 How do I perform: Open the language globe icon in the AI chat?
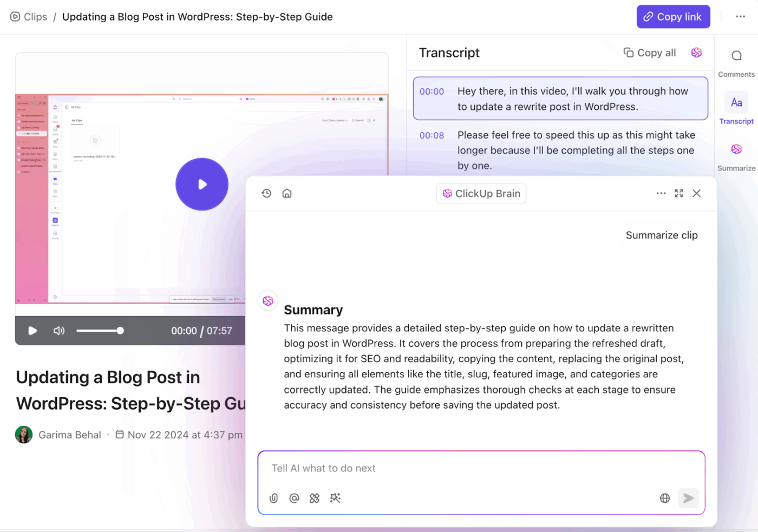point(664,498)
